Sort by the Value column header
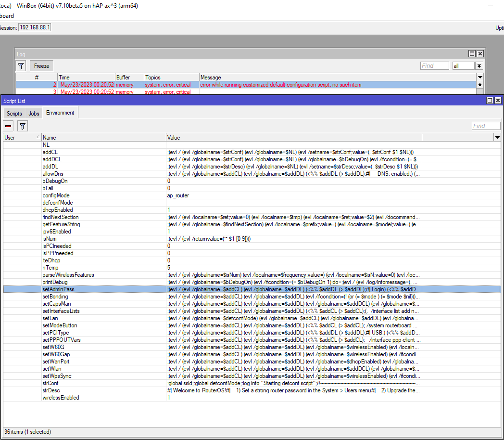This screenshot has height=440, width=504. (294, 137)
